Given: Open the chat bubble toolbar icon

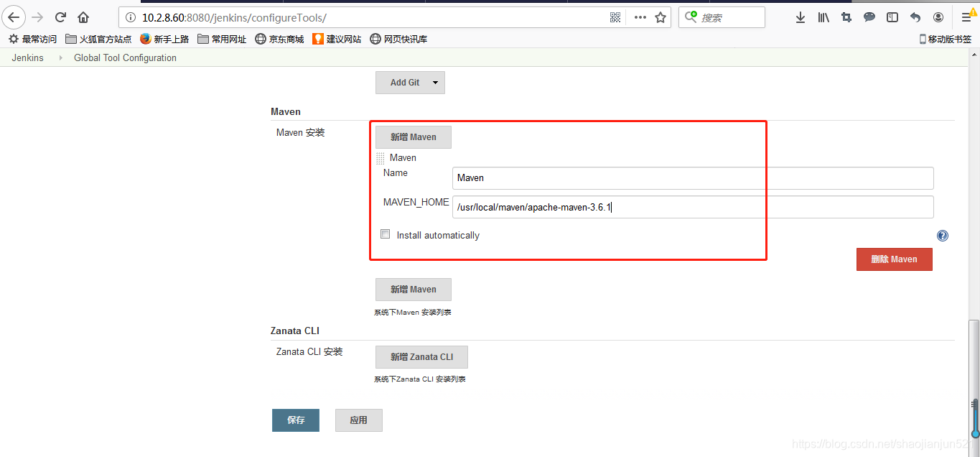Looking at the screenshot, I should (x=869, y=17).
